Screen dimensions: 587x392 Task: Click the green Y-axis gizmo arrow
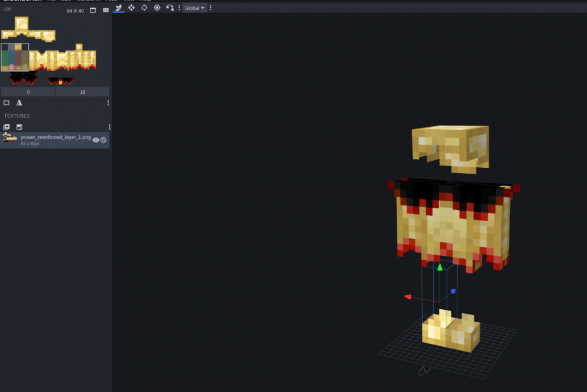click(440, 267)
